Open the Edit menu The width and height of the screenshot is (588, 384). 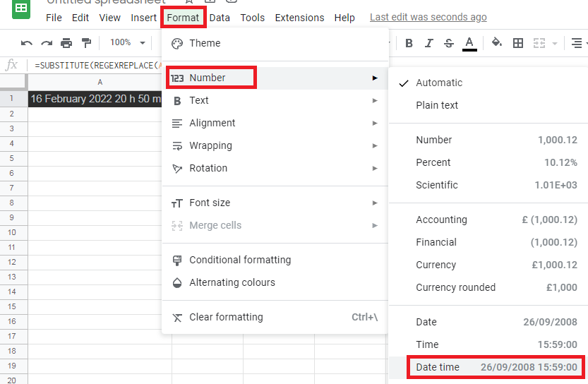pos(80,18)
